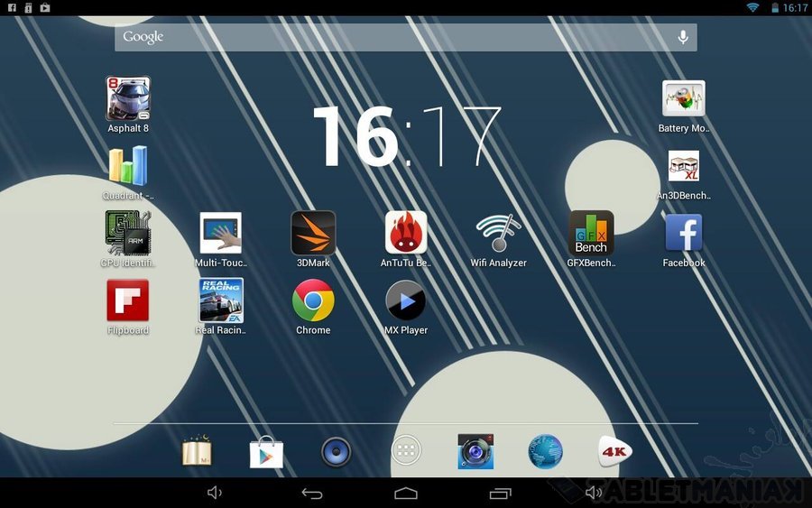Open the CPU Identifier app
The image size is (812, 508).
[128, 233]
